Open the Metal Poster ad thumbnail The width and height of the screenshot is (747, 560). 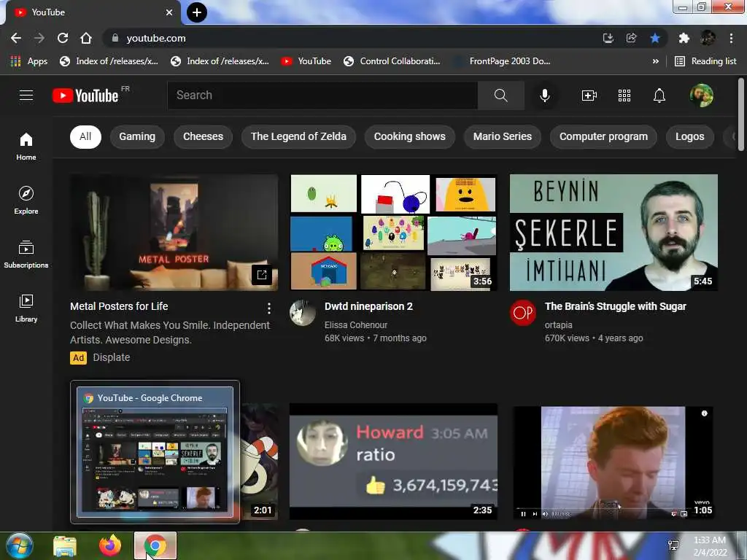pyautogui.click(x=174, y=233)
